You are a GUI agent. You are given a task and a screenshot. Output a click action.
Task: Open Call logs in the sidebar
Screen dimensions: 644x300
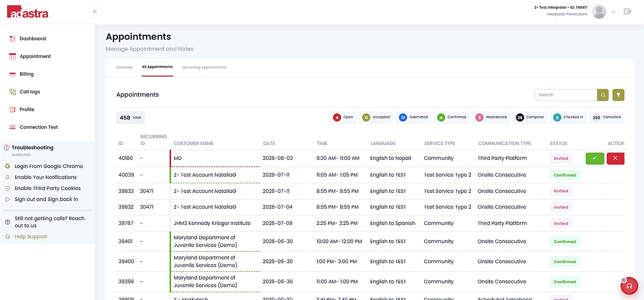point(30,92)
